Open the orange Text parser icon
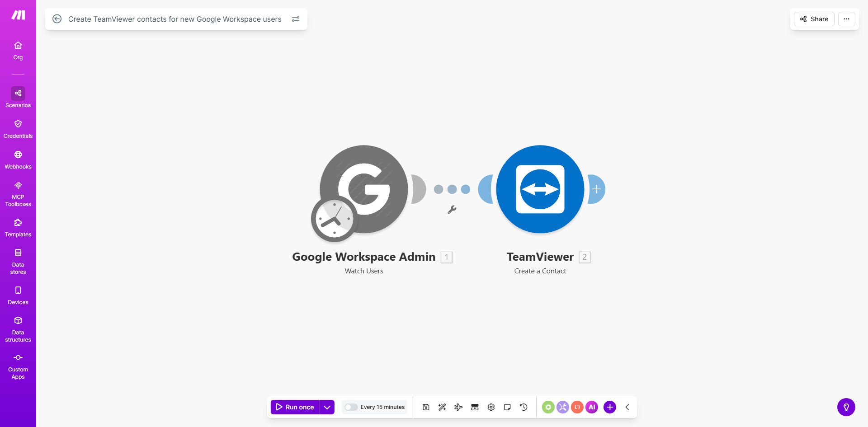This screenshot has width=868, height=427. [x=577, y=407]
